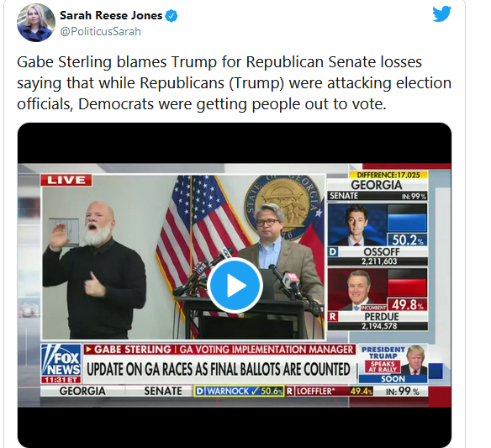Click the 11:31 ET time stamp
Image resolution: width=491 pixels, height=448 pixels.
pyautogui.click(x=61, y=380)
